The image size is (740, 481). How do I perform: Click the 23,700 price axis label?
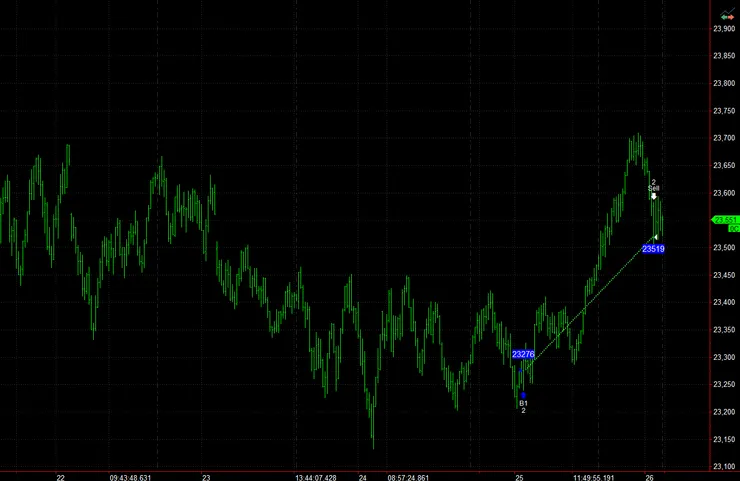point(724,138)
